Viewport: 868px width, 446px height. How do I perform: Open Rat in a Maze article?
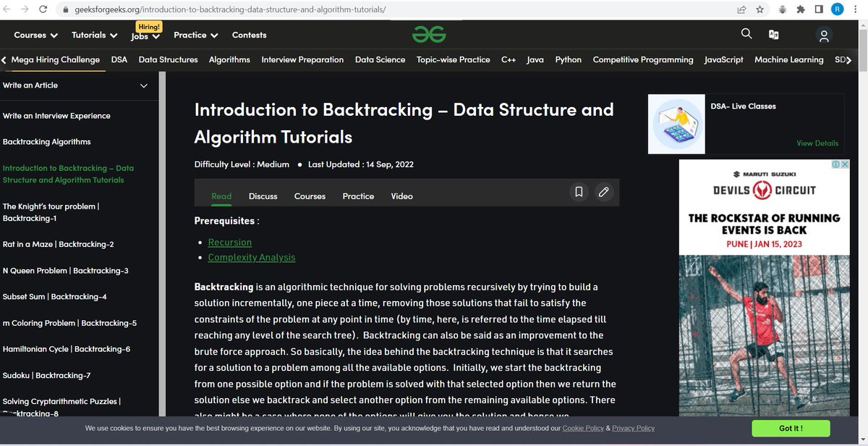click(58, 245)
